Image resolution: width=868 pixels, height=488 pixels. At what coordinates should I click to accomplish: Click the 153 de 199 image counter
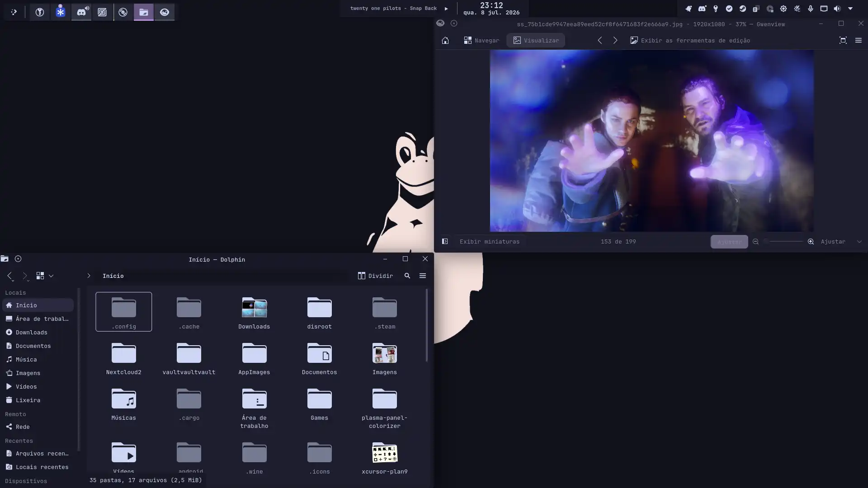point(618,242)
